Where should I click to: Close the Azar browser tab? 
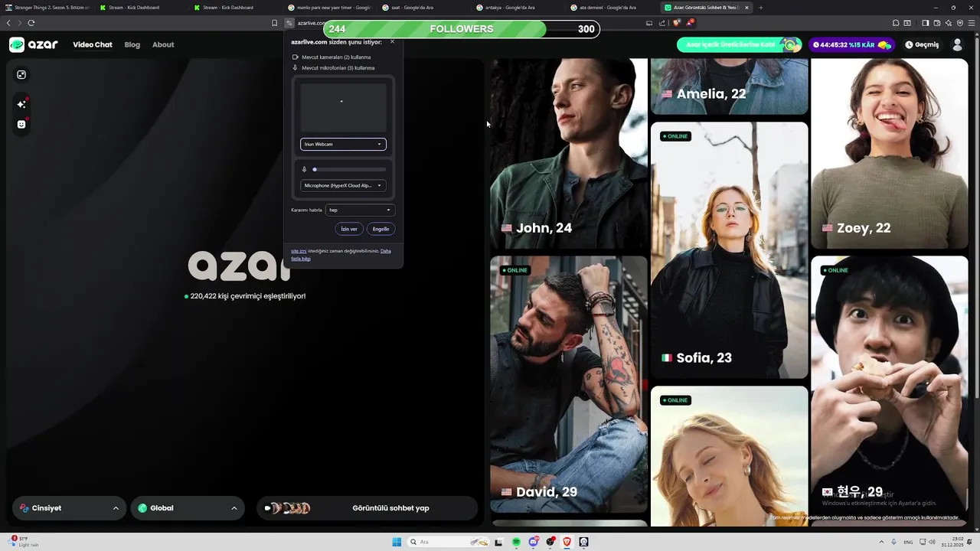point(746,8)
